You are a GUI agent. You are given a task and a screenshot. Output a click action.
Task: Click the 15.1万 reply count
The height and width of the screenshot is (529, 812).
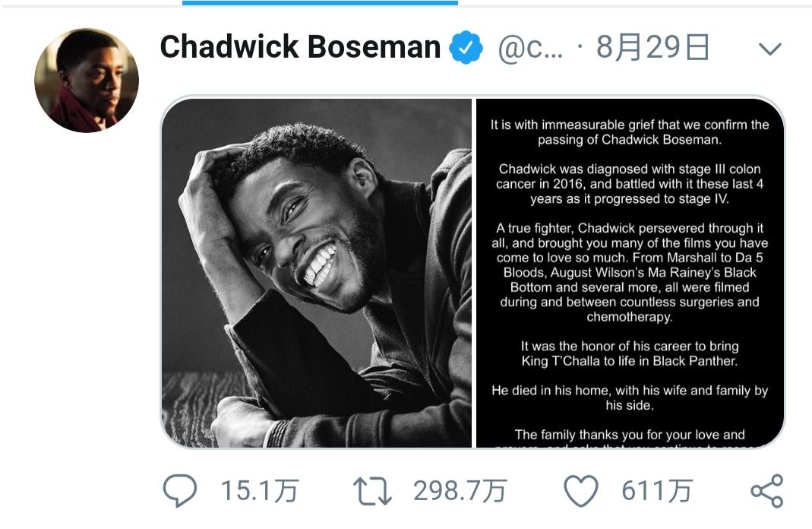pyautogui.click(x=259, y=491)
